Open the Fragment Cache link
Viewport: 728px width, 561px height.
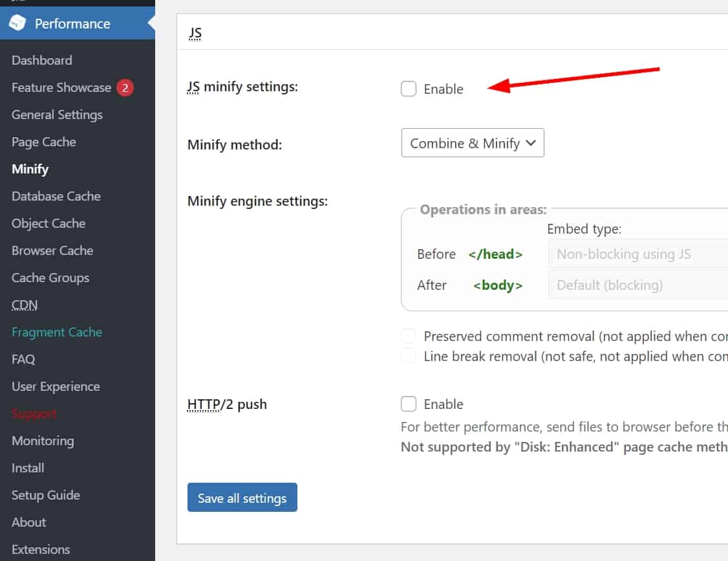(57, 332)
